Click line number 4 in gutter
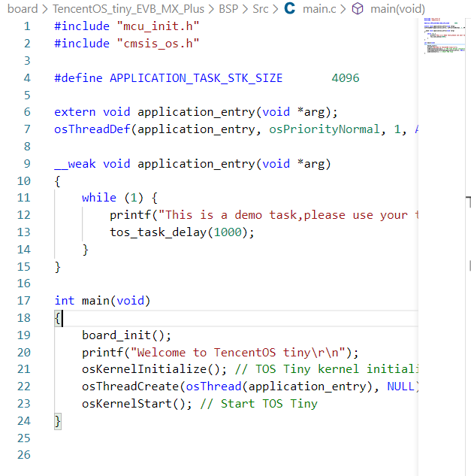471x476 pixels. pos(27,78)
